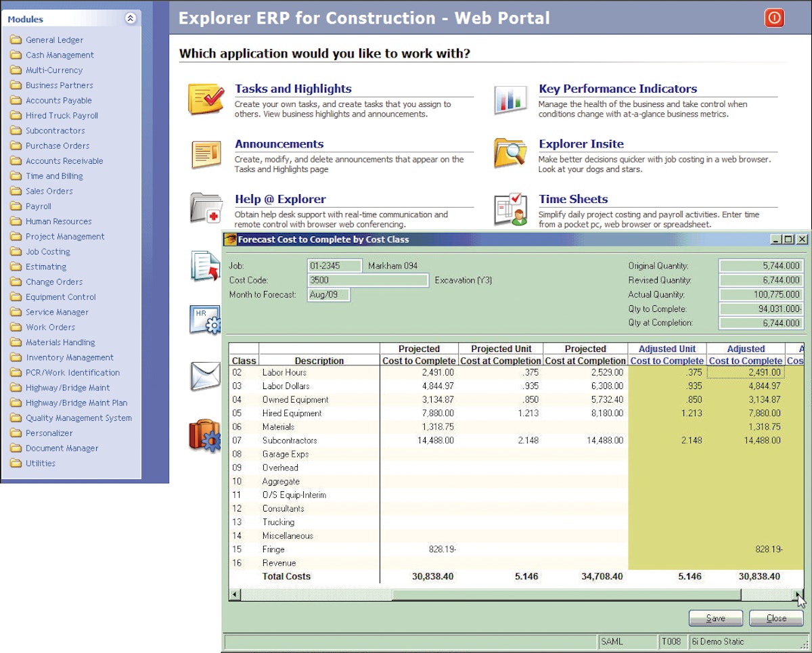Open Time Sheets via the clipboard icon
Image resolution: width=812 pixels, height=653 pixels.
click(510, 209)
